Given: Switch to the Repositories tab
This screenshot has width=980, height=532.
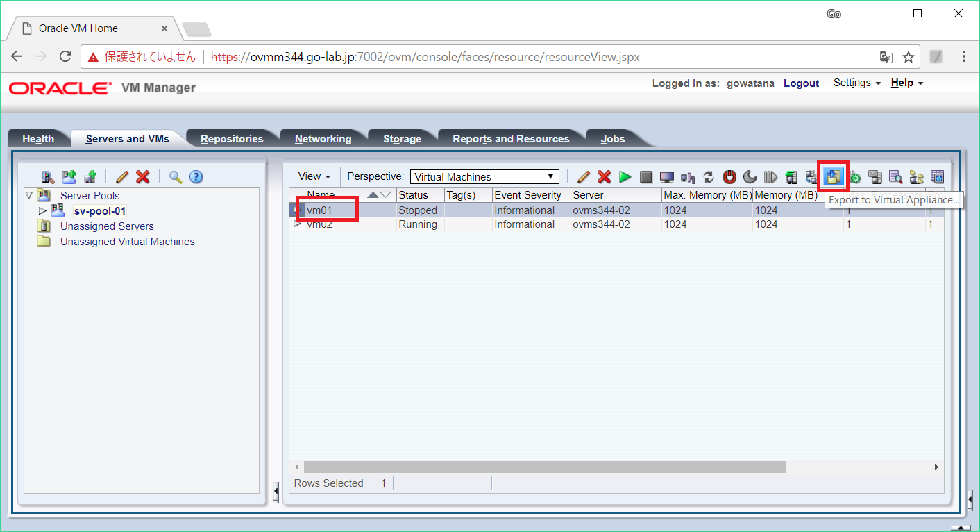Looking at the screenshot, I should [232, 138].
